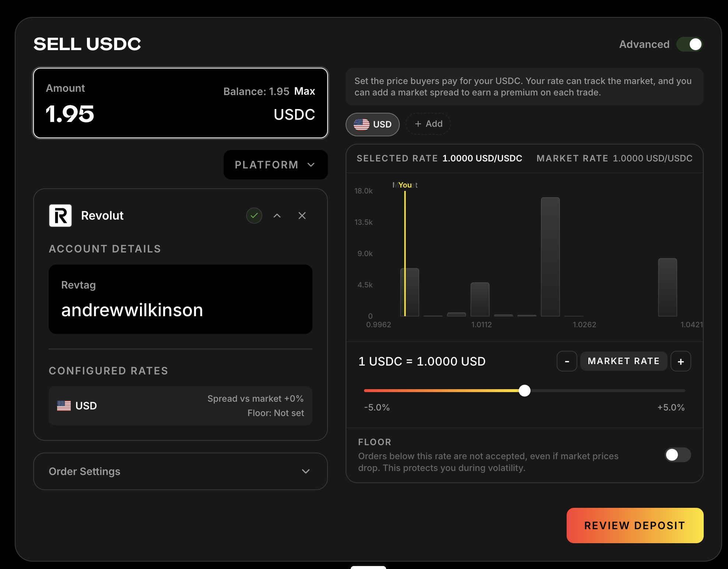This screenshot has height=569, width=728.
Task: Click the Revolut logo icon
Action: [x=60, y=216]
